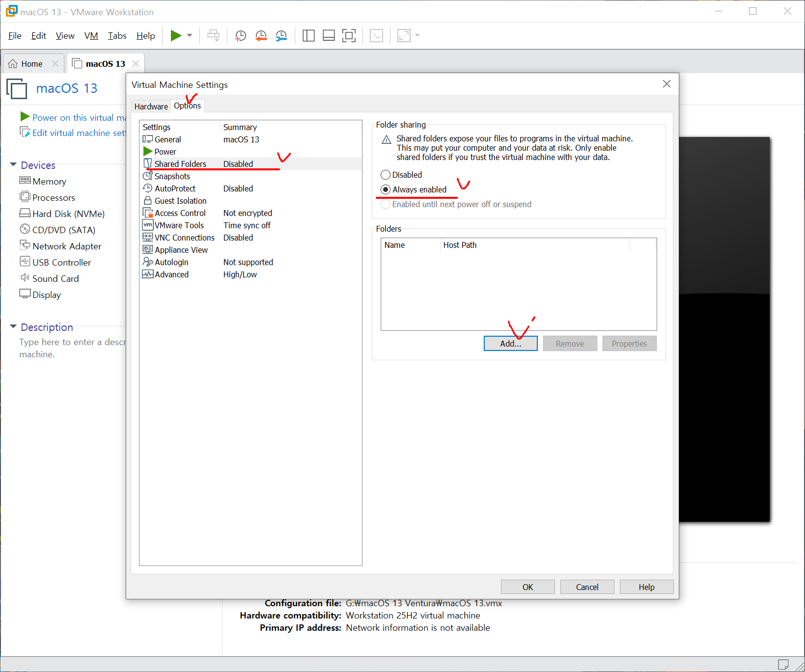Click the message log icon in status bar
Image resolution: width=805 pixels, height=672 pixels.
coord(783,664)
